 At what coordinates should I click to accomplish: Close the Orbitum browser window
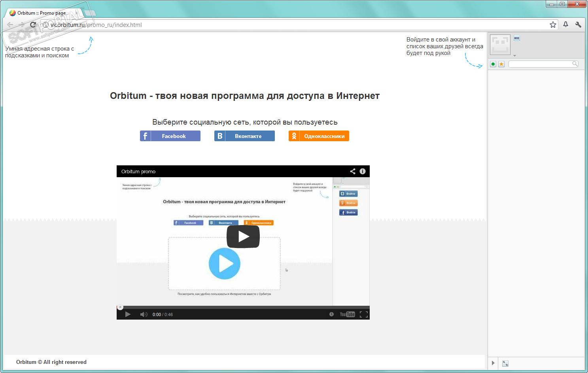pyautogui.click(x=577, y=4)
